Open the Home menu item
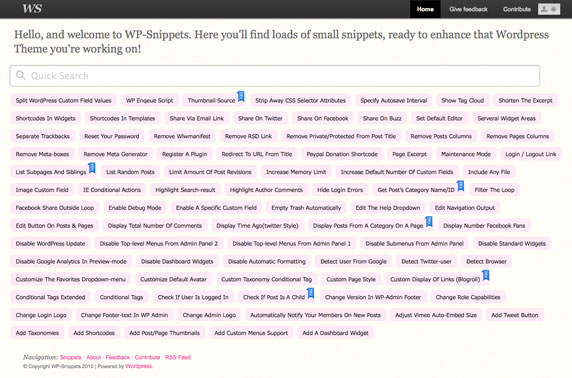Image resolution: width=572 pixels, height=378 pixels. 425,9
